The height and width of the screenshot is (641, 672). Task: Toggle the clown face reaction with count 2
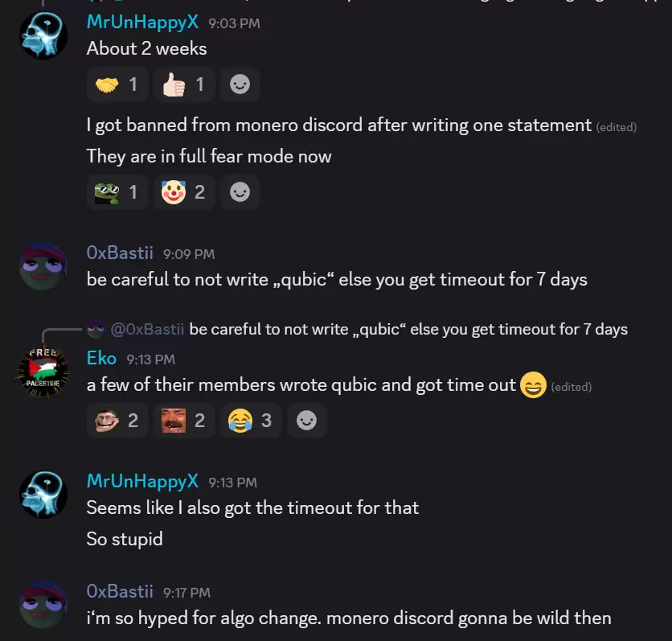(x=184, y=192)
